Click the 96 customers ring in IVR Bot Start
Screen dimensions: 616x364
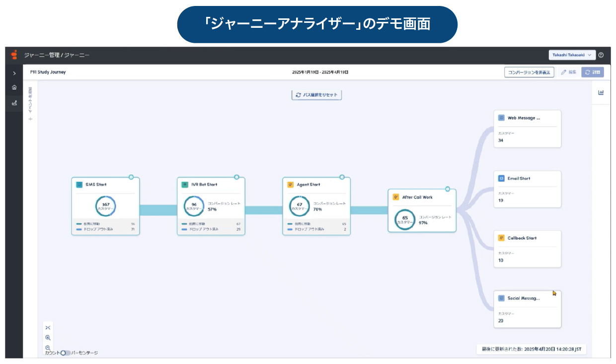coord(194,206)
